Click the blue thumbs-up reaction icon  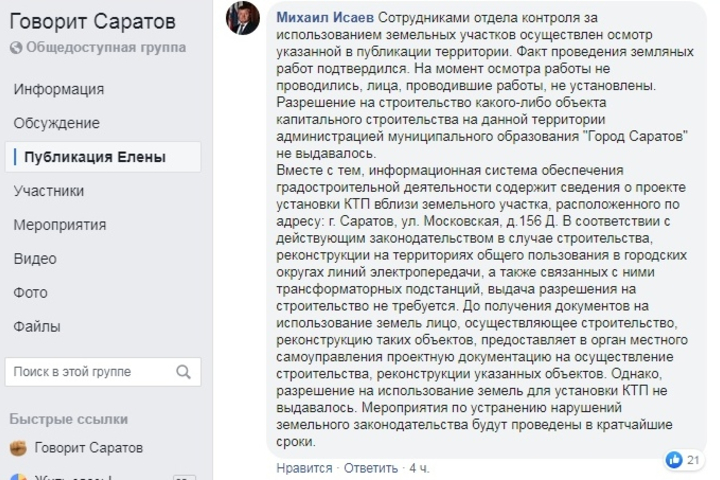click(674, 459)
